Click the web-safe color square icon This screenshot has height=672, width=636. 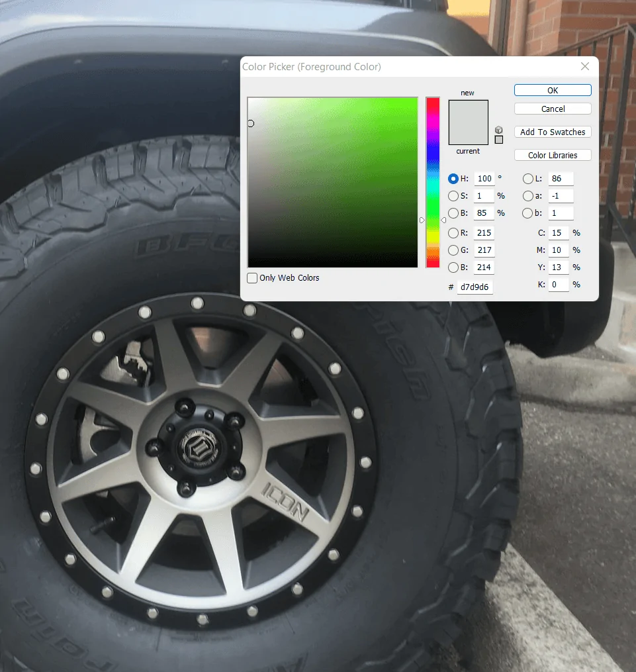(498, 140)
